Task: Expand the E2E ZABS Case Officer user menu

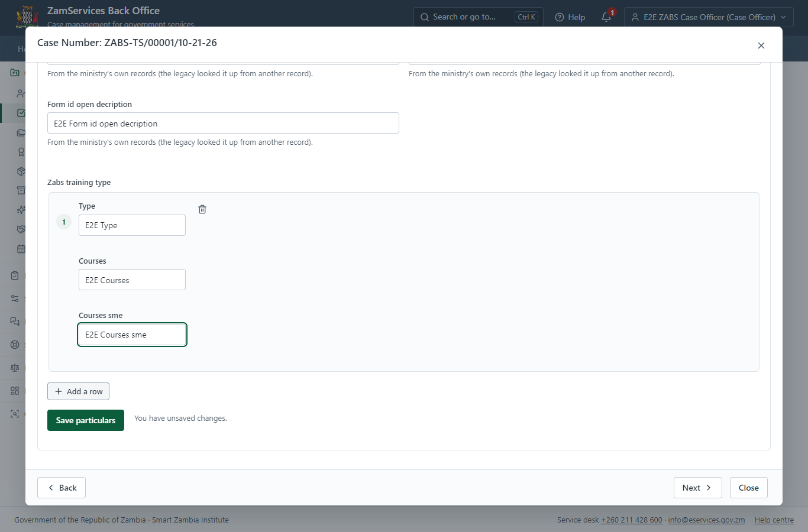Action: pyautogui.click(x=709, y=17)
